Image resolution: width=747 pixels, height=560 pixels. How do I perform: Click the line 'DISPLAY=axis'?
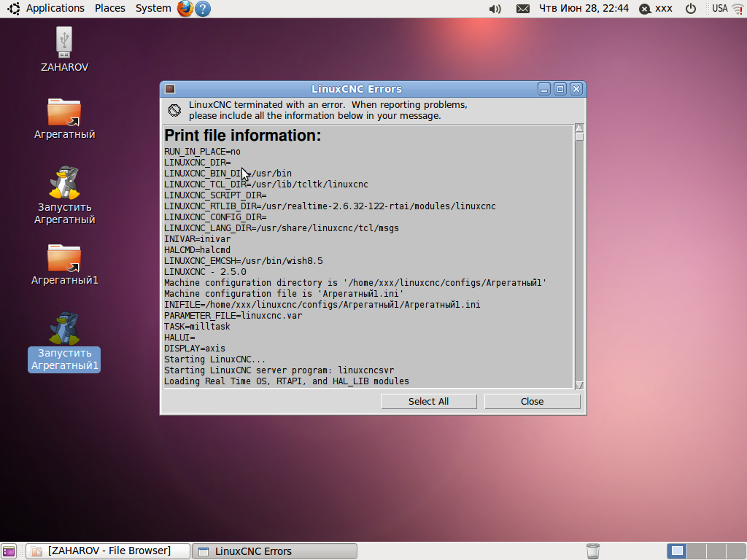pyautogui.click(x=195, y=349)
